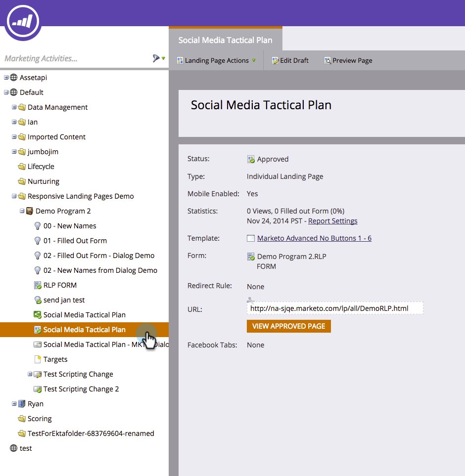
Task: Click the Lifecycle folder icon
Action: 22,167
